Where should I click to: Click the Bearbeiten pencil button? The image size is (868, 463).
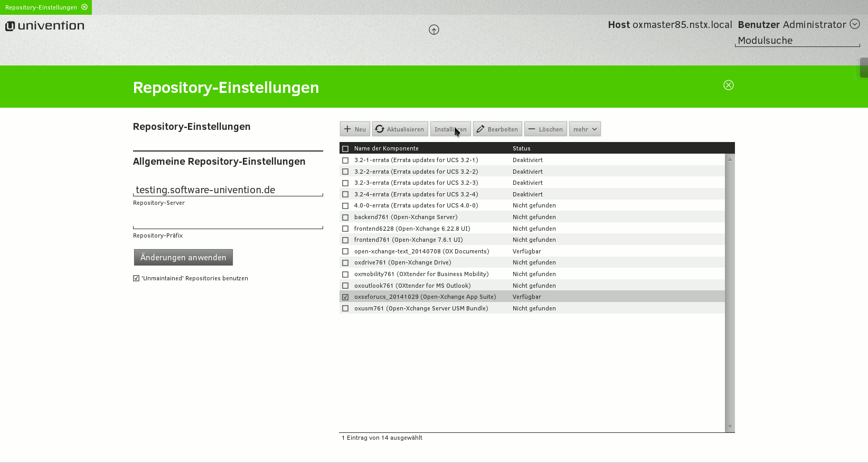click(497, 129)
